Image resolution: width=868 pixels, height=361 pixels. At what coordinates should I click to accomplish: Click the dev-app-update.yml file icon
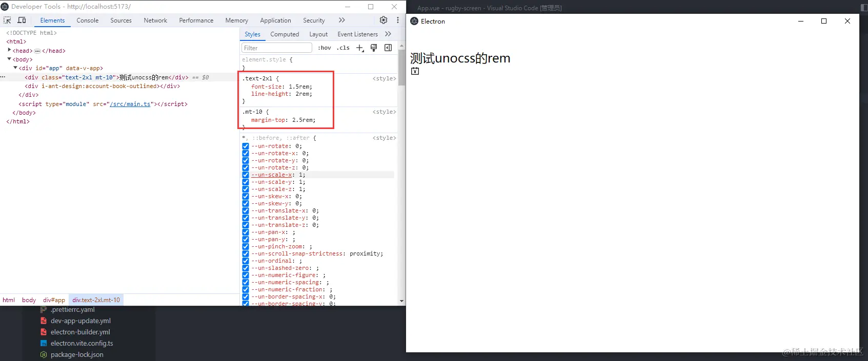(x=44, y=321)
